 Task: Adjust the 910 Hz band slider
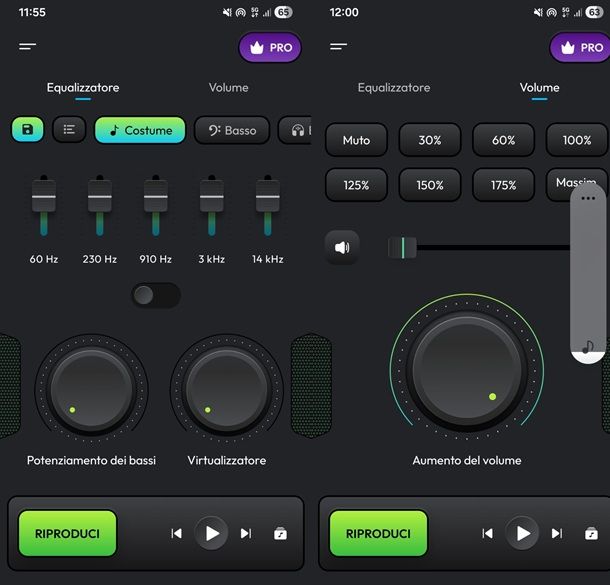(x=156, y=196)
